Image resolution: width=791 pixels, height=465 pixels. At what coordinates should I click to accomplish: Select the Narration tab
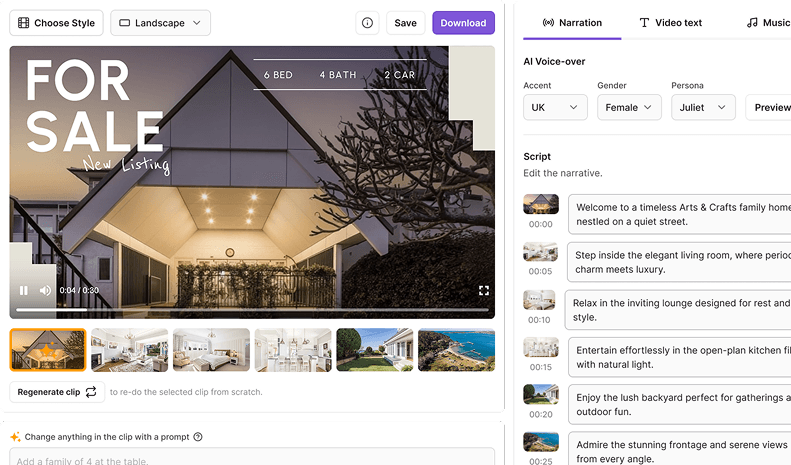coord(572,22)
